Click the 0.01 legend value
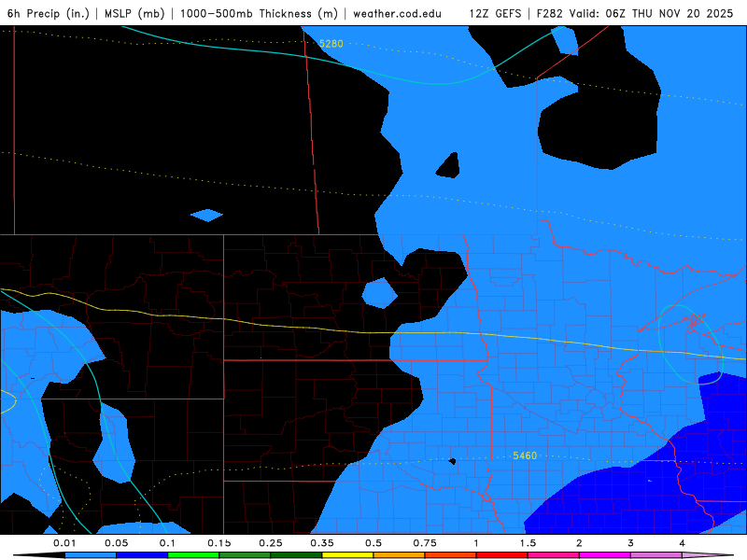 pyautogui.click(x=64, y=543)
